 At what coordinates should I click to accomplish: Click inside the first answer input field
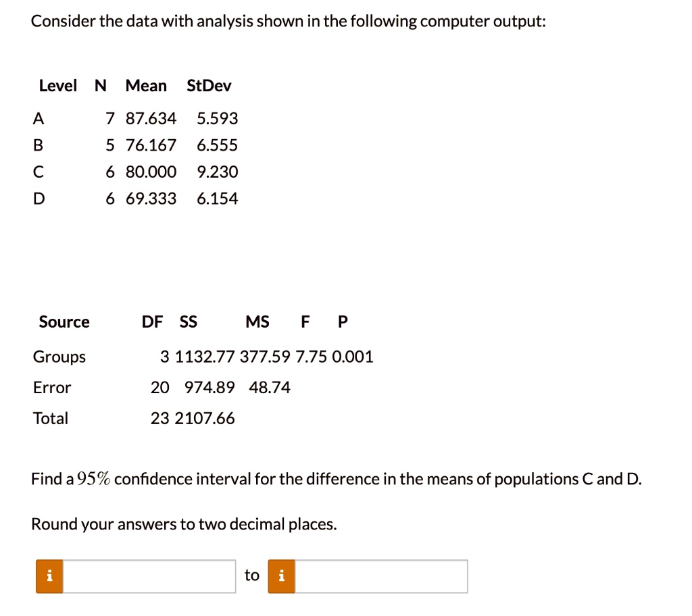149,576
